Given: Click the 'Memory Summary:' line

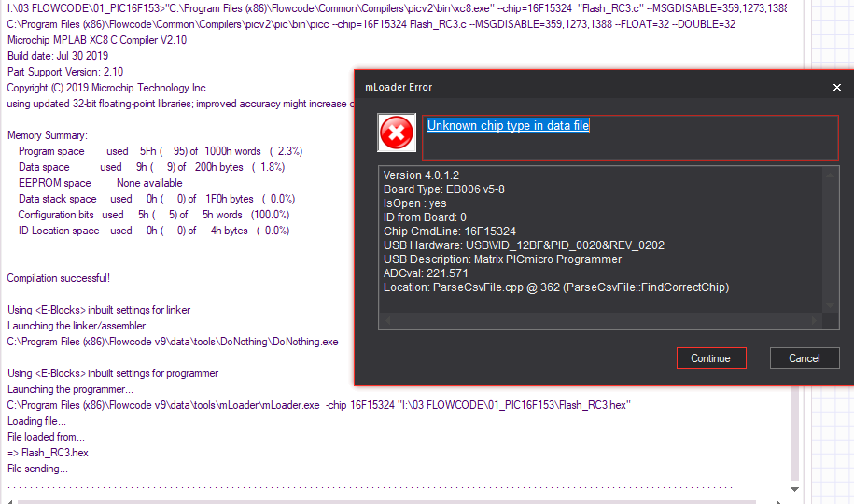Looking at the screenshot, I should pos(48,135).
